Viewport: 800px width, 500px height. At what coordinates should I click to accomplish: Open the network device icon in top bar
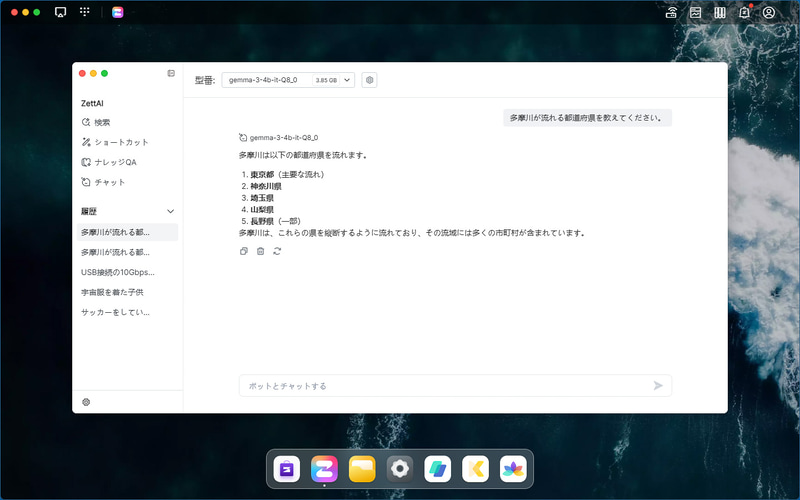point(671,12)
